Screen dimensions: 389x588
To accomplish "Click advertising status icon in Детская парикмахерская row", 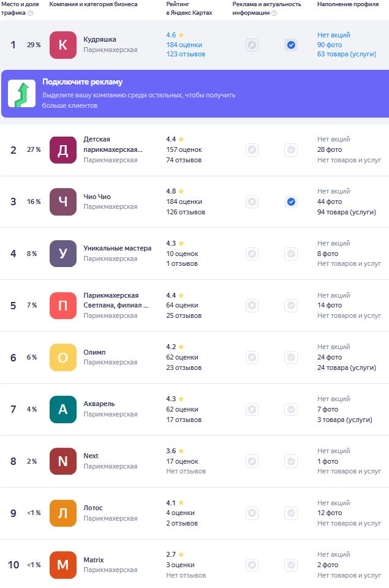I will pos(252,150).
